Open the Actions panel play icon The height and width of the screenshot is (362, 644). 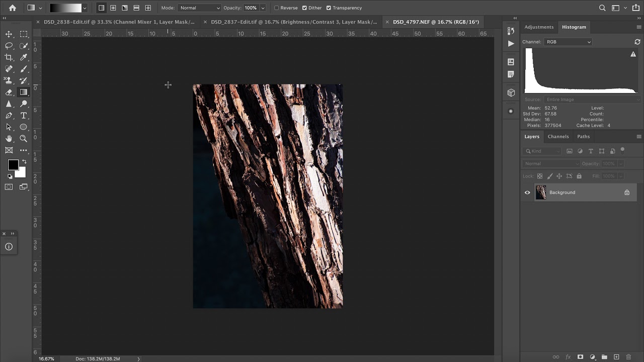tap(511, 44)
